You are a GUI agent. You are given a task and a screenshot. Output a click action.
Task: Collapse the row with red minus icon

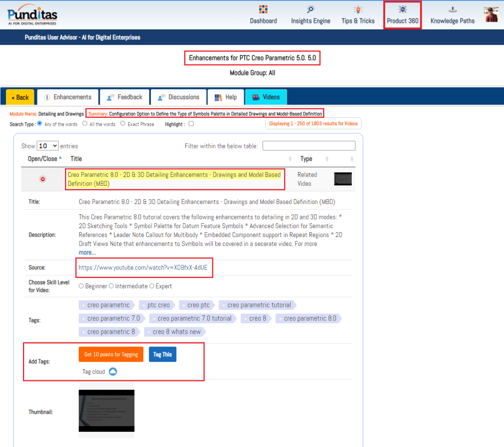coord(42,179)
